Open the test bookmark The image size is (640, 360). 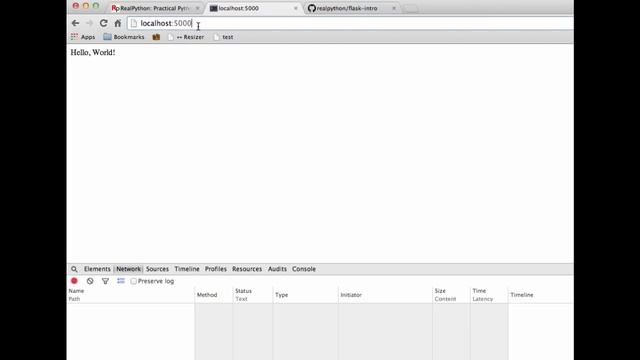[223, 37]
